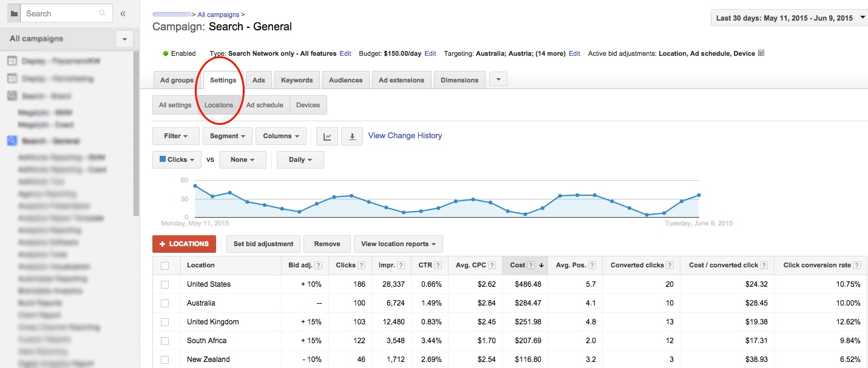Switch to the Keywords tab
The width and height of the screenshot is (868, 368).
pos(297,79)
